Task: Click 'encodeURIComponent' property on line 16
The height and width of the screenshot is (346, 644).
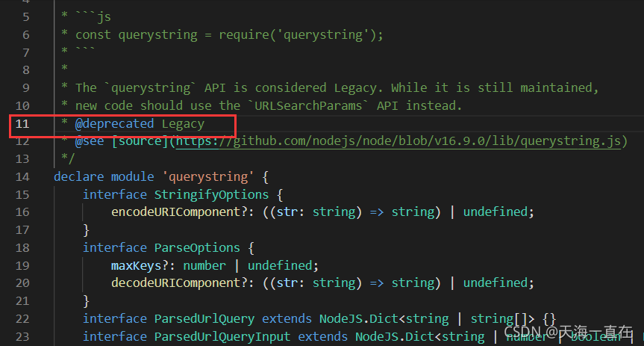Action: click(x=176, y=212)
